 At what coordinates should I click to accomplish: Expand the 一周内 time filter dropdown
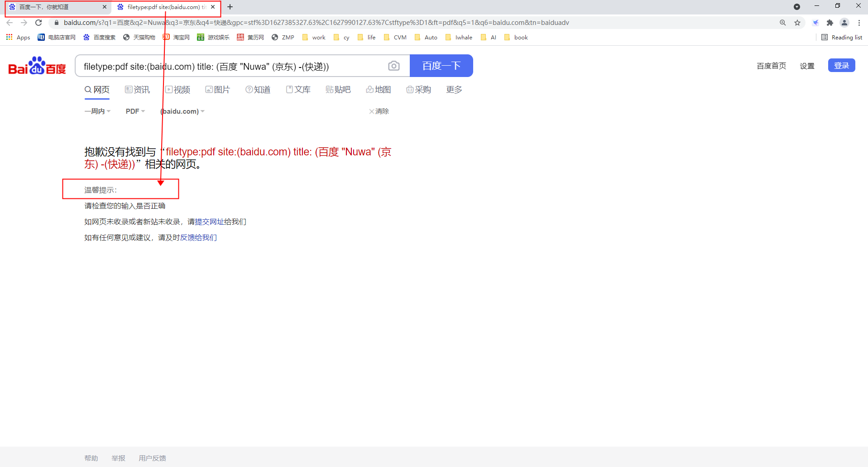pyautogui.click(x=97, y=111)
